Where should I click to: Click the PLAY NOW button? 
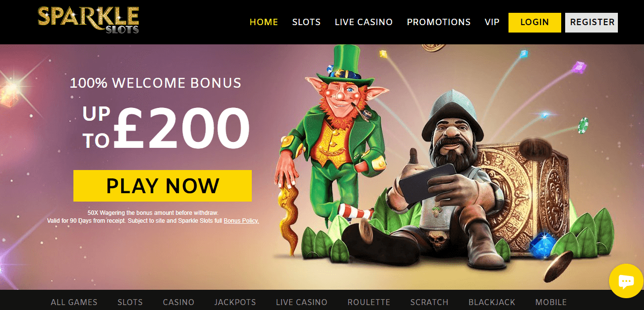[x=163, y=186]
